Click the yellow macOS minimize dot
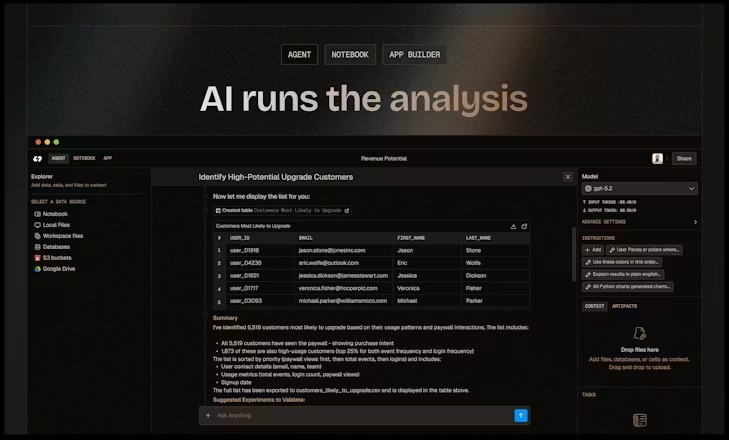Screen dimensions: 729x440 47,142
